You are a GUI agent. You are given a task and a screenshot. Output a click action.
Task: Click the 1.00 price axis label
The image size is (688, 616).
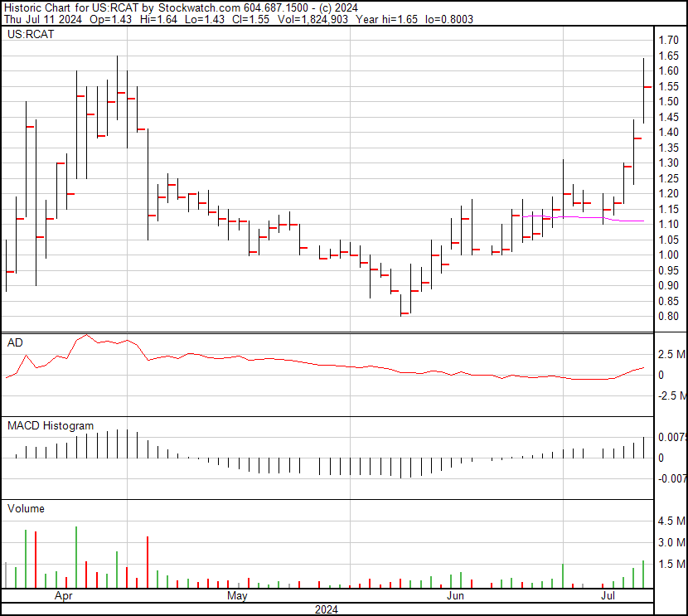click(x=668, y=255)
